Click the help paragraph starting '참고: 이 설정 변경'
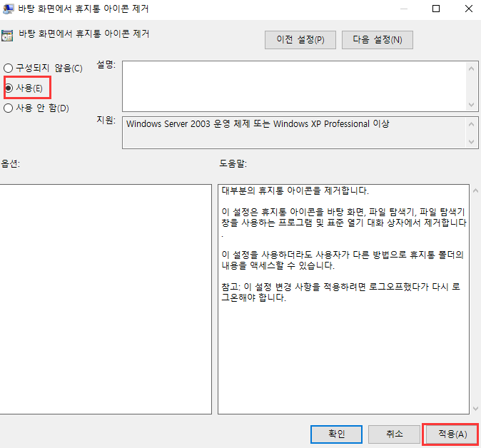 [340, 292]
